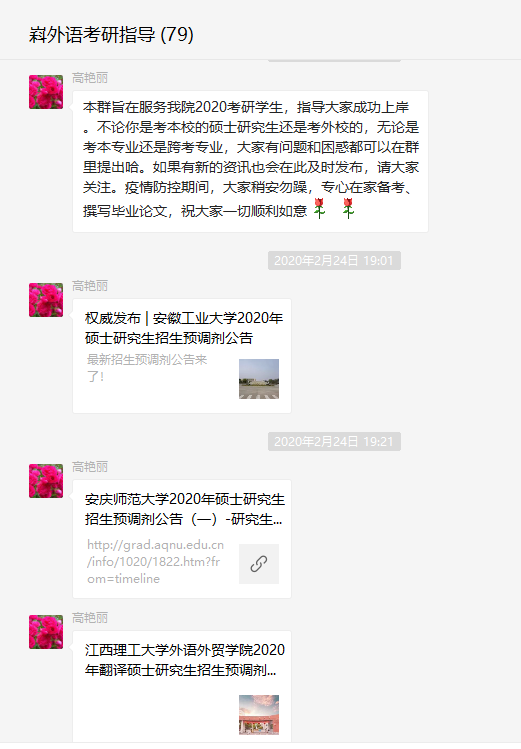521x749 pixels.
Task: Click the 2020年2月24日 19:01 timestamp
Action: [334, 260]
